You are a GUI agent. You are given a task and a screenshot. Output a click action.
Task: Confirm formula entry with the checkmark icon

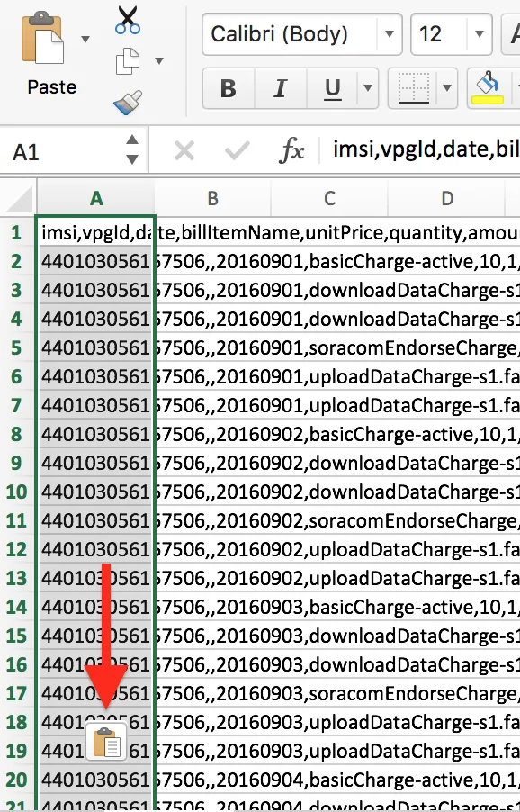click(238, 151)
